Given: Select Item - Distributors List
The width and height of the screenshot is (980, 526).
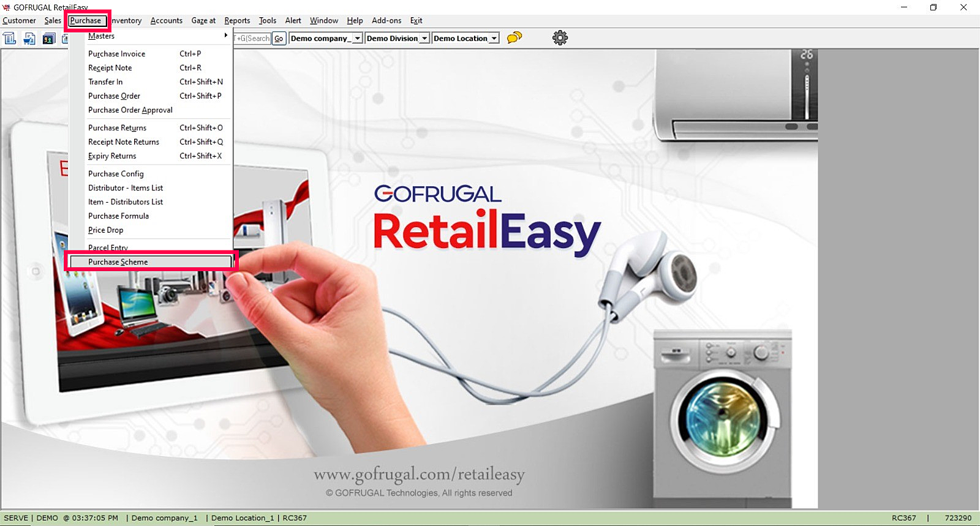Looking at the screenshot, I should pos(151,202).
